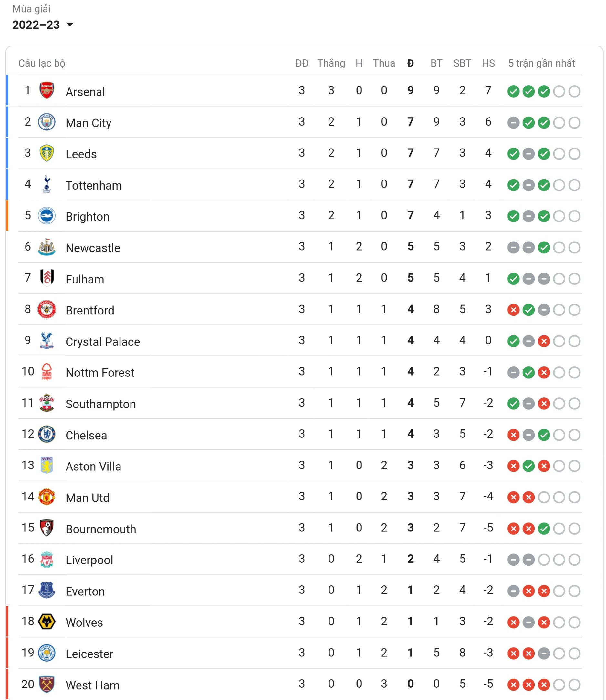The width and height of the screenshot is (606, 700).
Task: Click the Thắng column header
Action: tap(331, 63)
